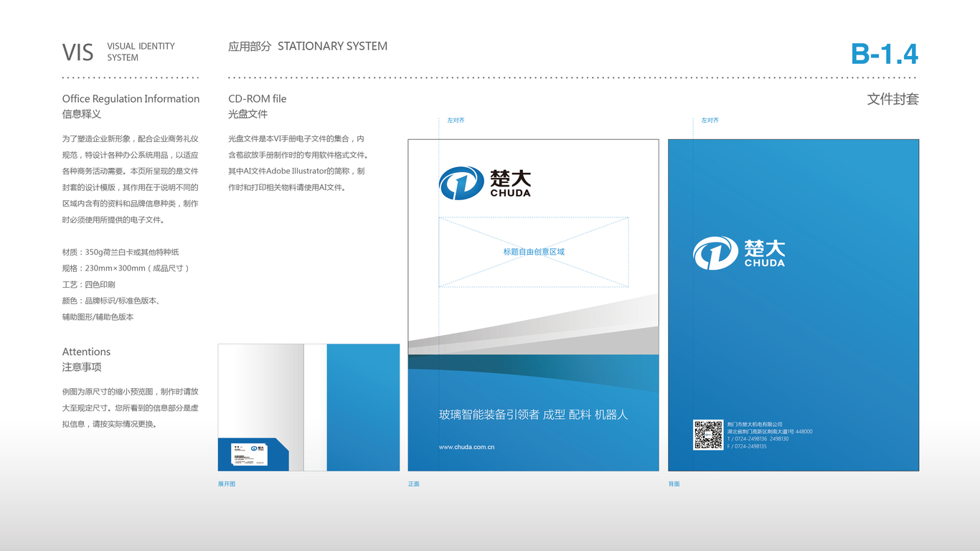This screenshot has height=551, width=980.
Task: Select the 辅助图形/辅助色版本 line
Action: click(x=98, y=317)
